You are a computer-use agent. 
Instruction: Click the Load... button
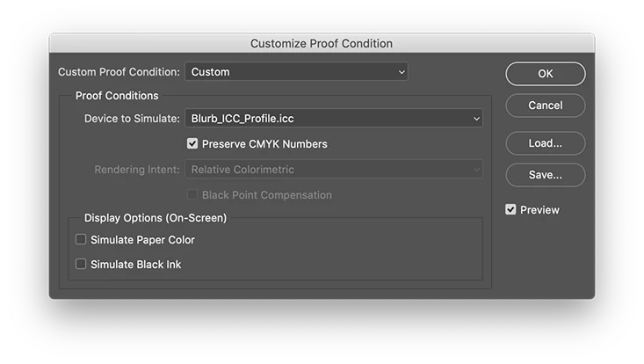tap(546, 143)
